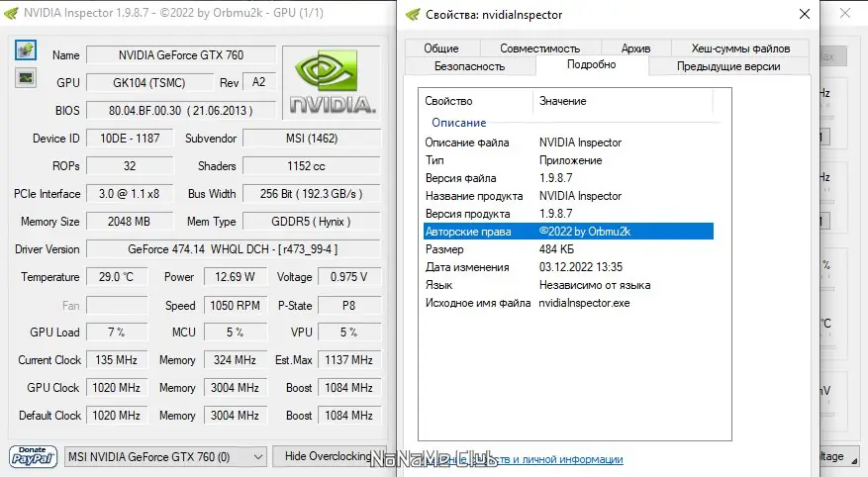This screenshot has width=868, height=477.
Task: Switch to the Безопасность tab
Action: (469, 66)
